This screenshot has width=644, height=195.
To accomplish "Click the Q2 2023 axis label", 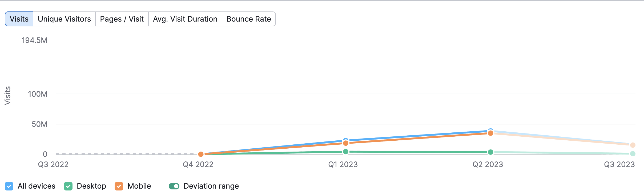I will tap(488, 164).
